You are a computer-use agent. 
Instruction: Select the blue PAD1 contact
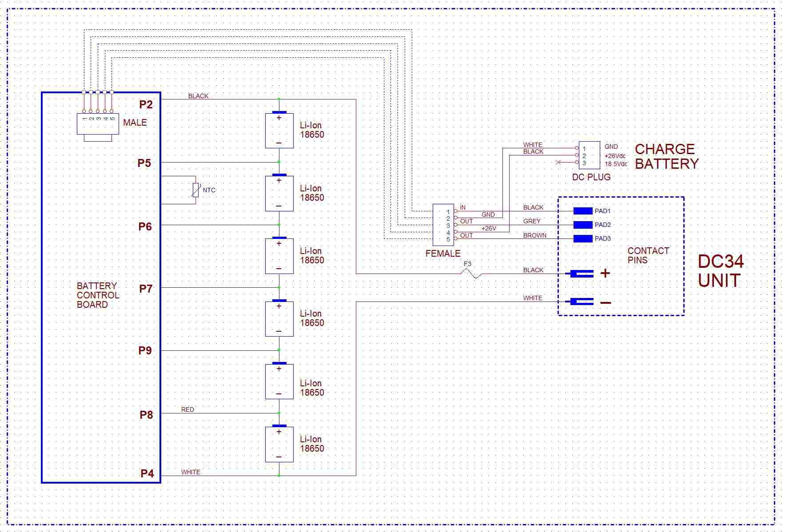click(x=583, y=211)
